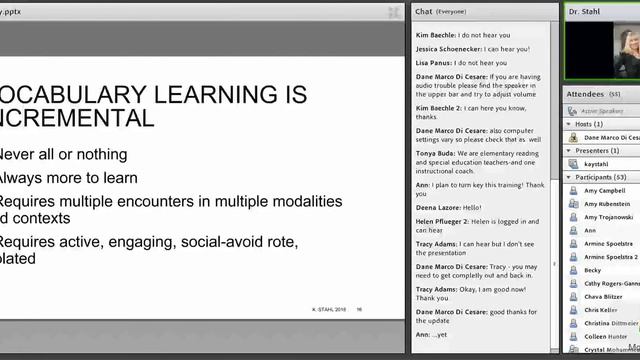Click the participant icon beside Cathy Rogers-Gannon
The height and width of the screenshot is (360, 640).
coord(573,283)
